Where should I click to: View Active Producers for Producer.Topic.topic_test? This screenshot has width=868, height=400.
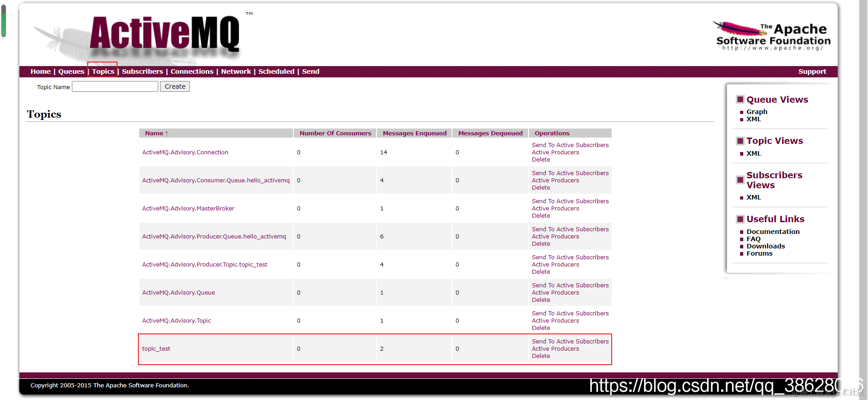pyautogui.click(x=555, y=265)
